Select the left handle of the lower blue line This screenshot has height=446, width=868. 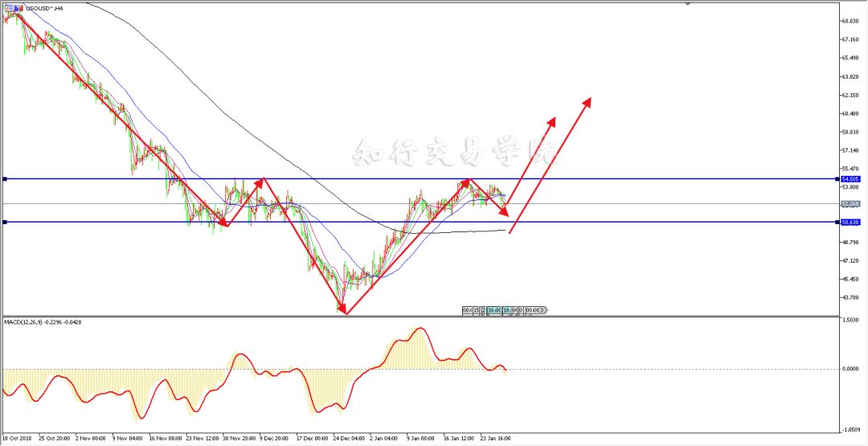[5, 222]
